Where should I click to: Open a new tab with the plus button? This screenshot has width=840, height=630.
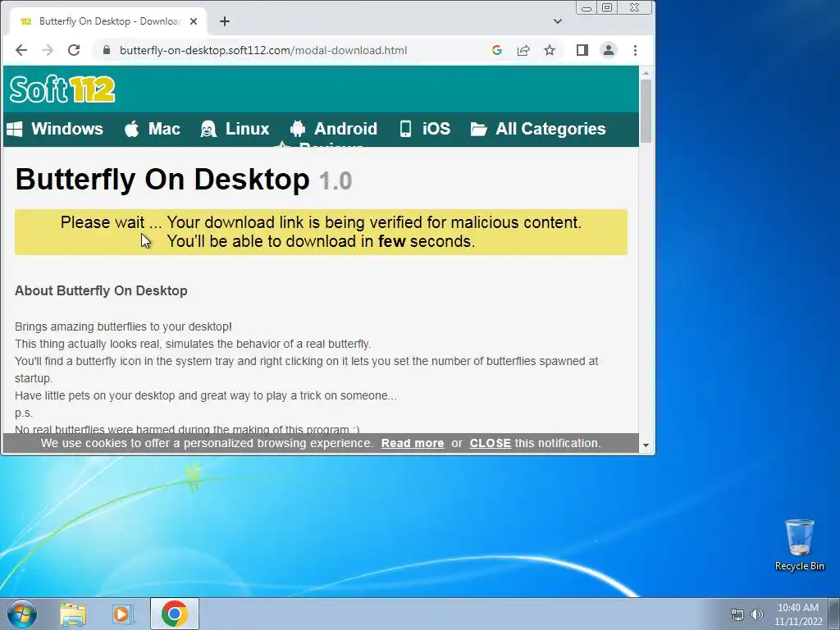tap(225, 21)
